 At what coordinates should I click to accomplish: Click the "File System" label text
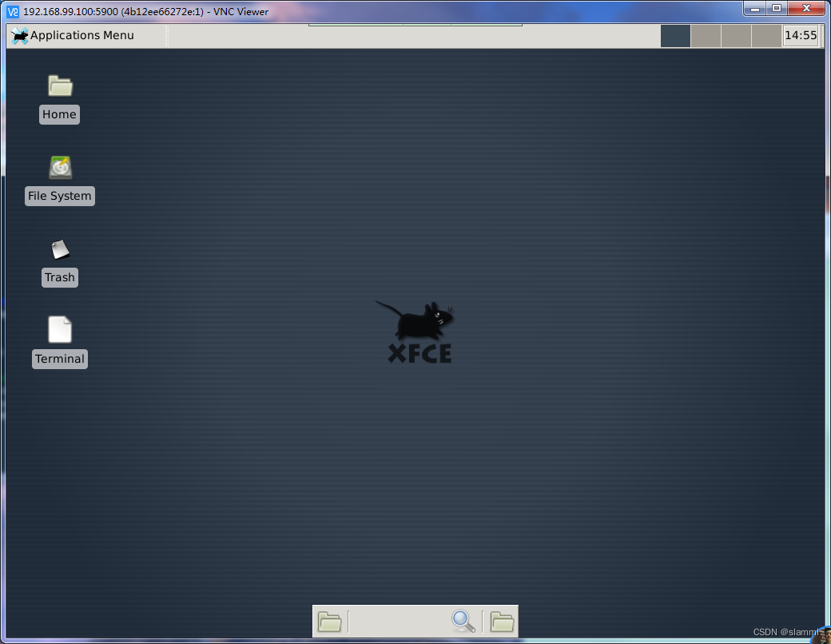pos(60,196)
